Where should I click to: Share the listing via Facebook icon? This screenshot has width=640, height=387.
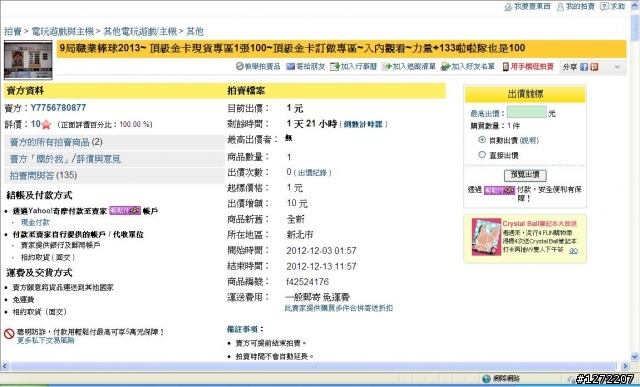click(584, 67)
